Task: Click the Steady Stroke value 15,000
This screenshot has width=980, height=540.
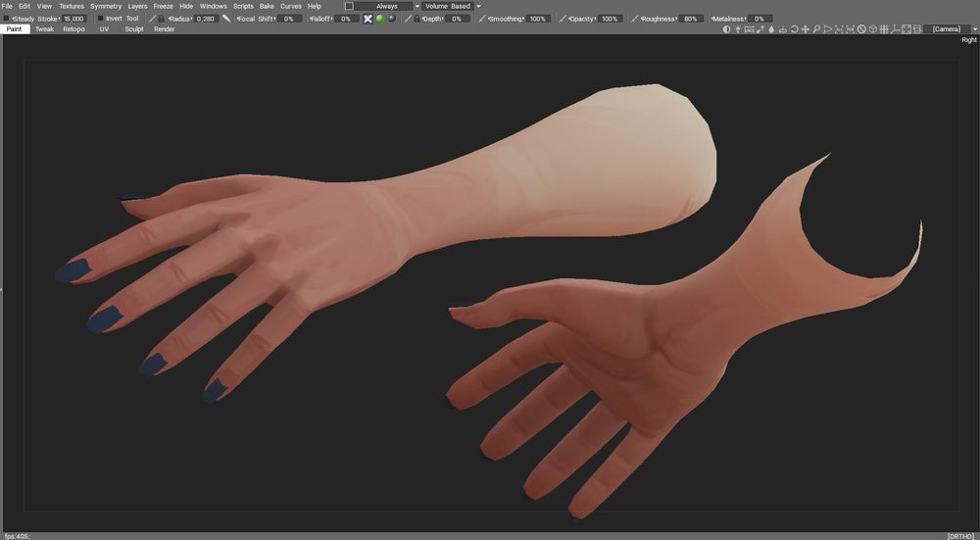Action: pyautogui.click(x=73, y=19)
